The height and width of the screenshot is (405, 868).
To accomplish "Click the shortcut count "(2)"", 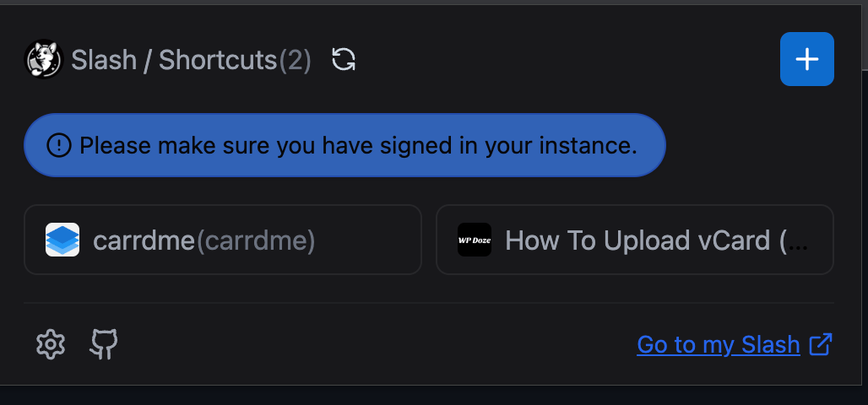I will tap(295, 60).
